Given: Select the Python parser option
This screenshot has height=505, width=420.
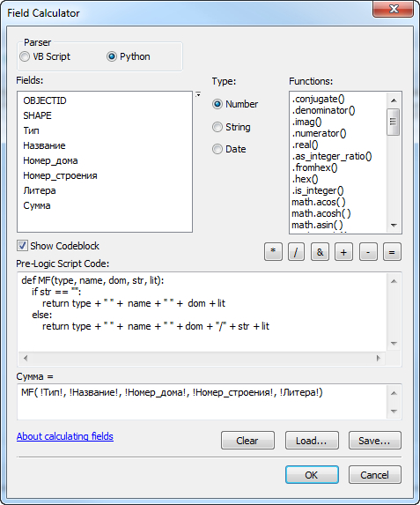Looking at the screenshot, I should coord(129,56).
